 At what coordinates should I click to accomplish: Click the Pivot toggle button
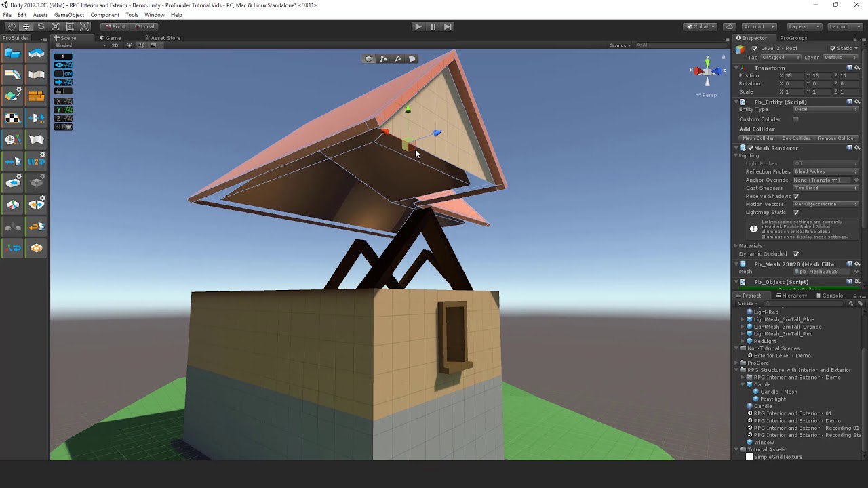[115, 26]
